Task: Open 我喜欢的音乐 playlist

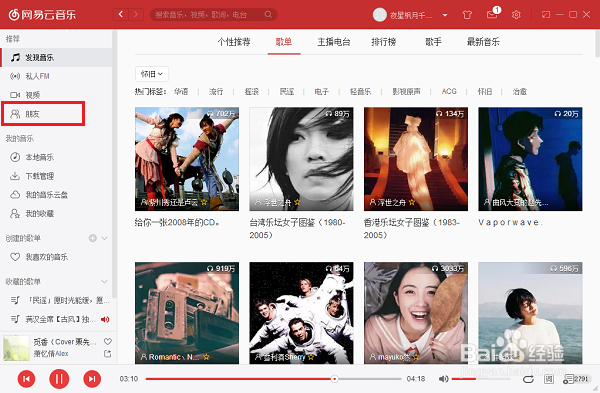Action: (x=57, y=257)
